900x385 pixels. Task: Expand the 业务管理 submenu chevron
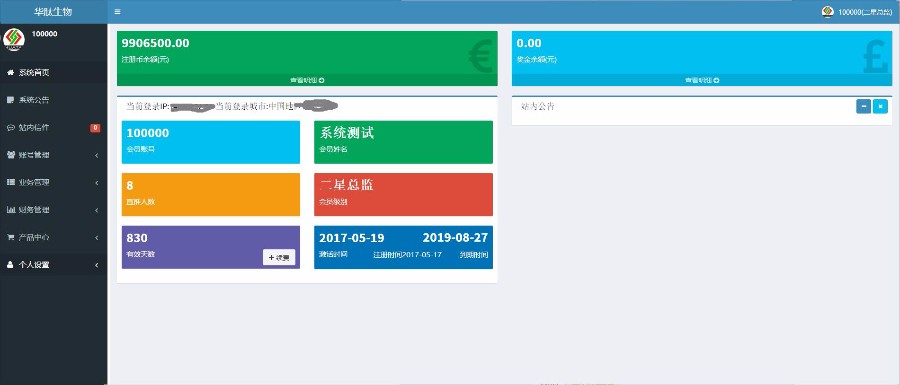point(96,183)
